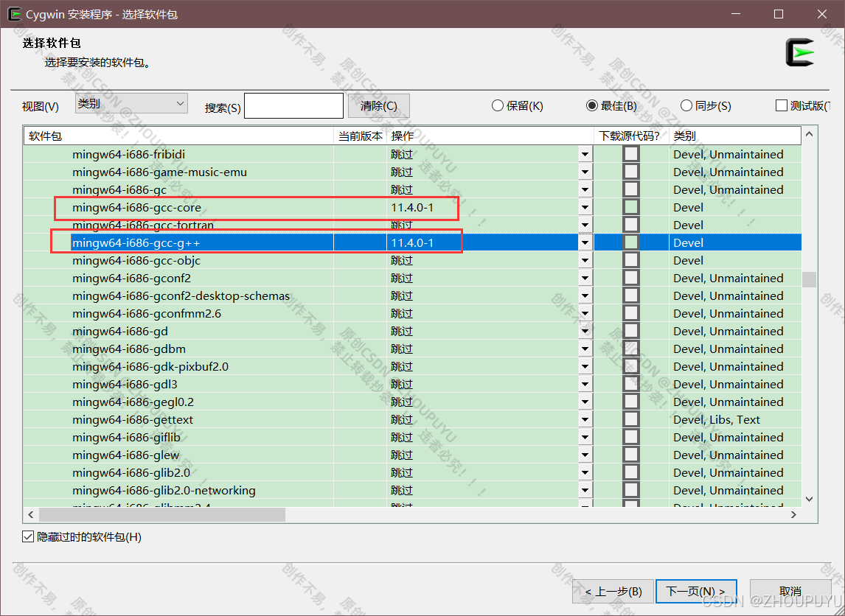Click the Cygwin title bar icon
The width and height of the screenshot is (845, 616).
tap(15, 14)
